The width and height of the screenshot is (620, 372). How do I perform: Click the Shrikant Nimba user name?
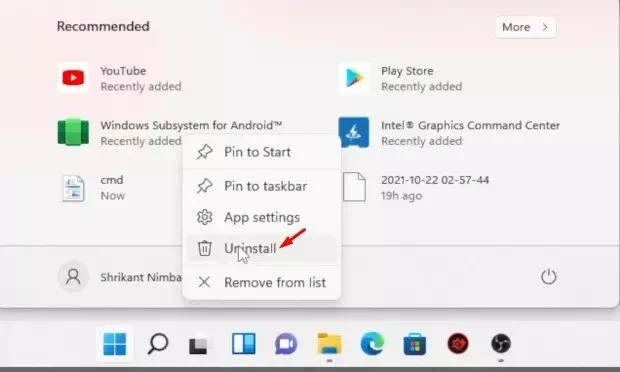(x=141, y=278)
